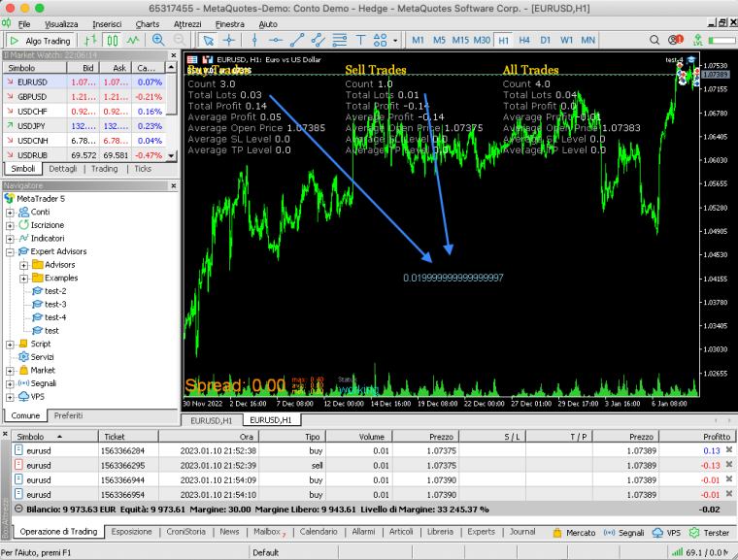
Task: Click the Zoom Out magnifier icon
Action: click(180, 41)
